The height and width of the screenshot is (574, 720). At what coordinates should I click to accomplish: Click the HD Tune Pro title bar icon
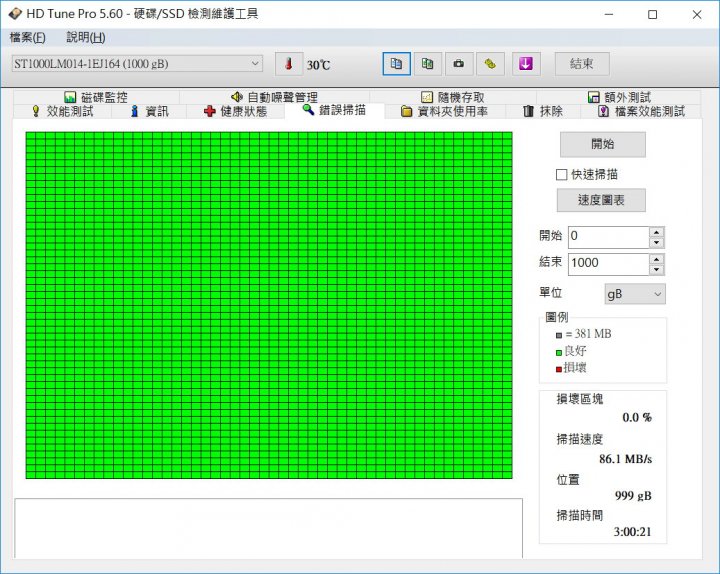point(15,14)
